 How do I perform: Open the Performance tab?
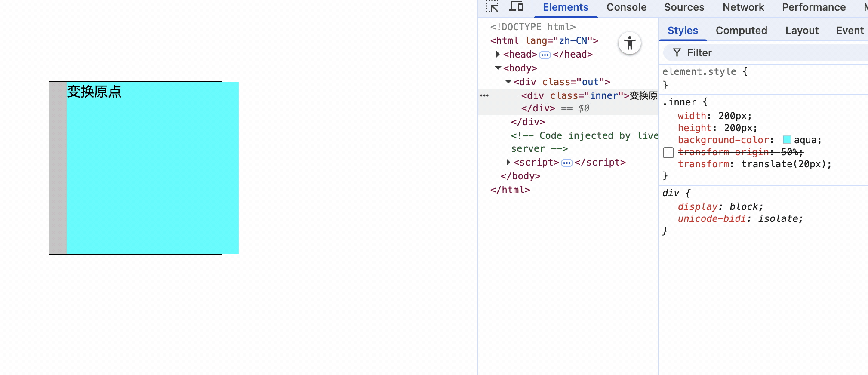tap(814, 7)
